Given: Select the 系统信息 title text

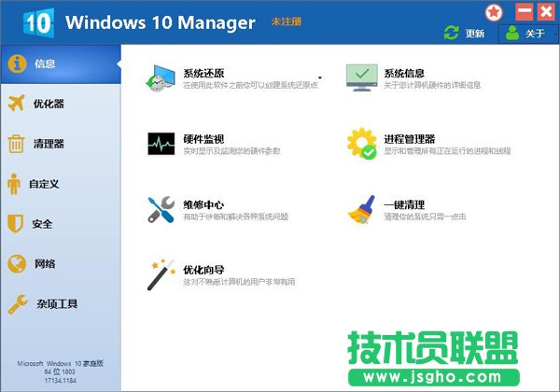Looking at the screenshot, I should (x=404, y=73).
